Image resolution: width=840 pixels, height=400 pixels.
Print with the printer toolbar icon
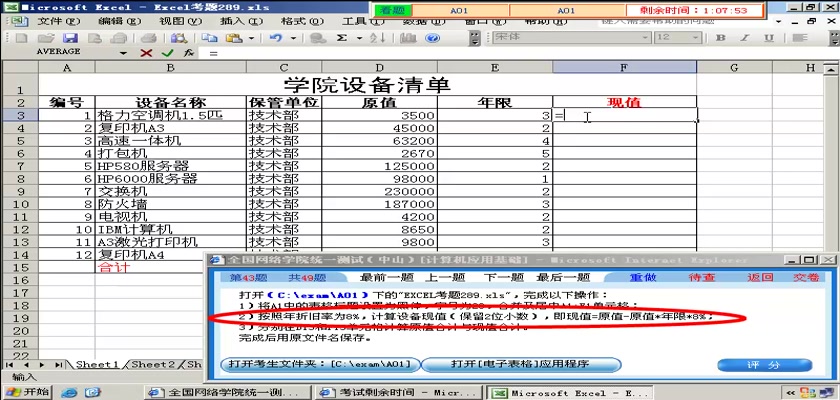(x=148, y=38)
